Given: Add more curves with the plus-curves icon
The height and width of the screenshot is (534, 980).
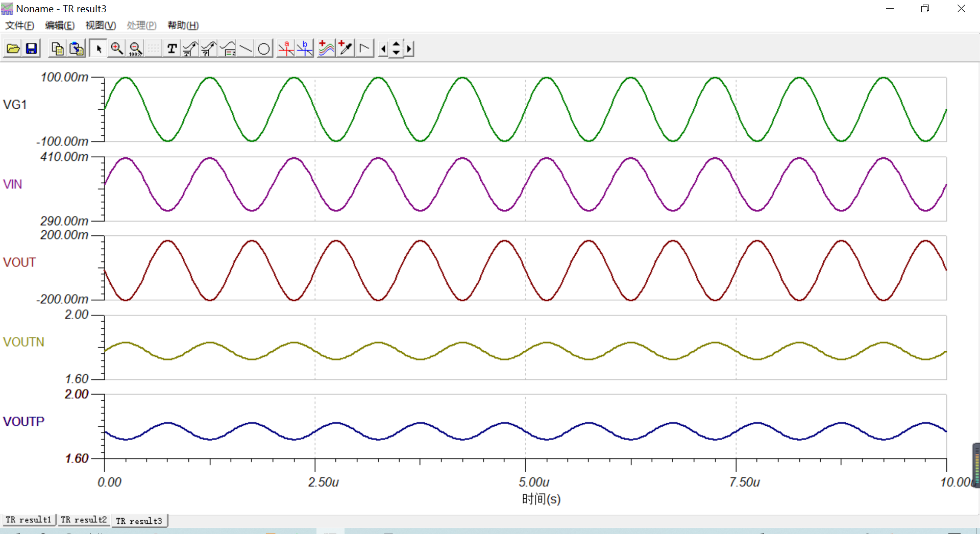Looking at the screenshot, I should tap(326, 49).
